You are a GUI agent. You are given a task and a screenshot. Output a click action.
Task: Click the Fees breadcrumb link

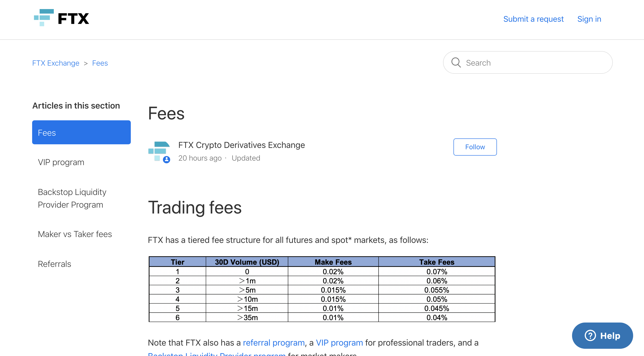point(100,63)
